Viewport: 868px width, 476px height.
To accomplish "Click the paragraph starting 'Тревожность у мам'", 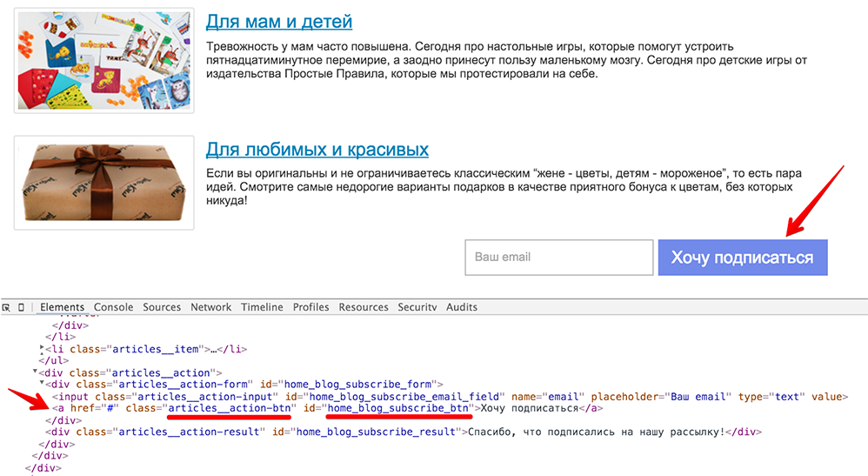I will point(506,60).
